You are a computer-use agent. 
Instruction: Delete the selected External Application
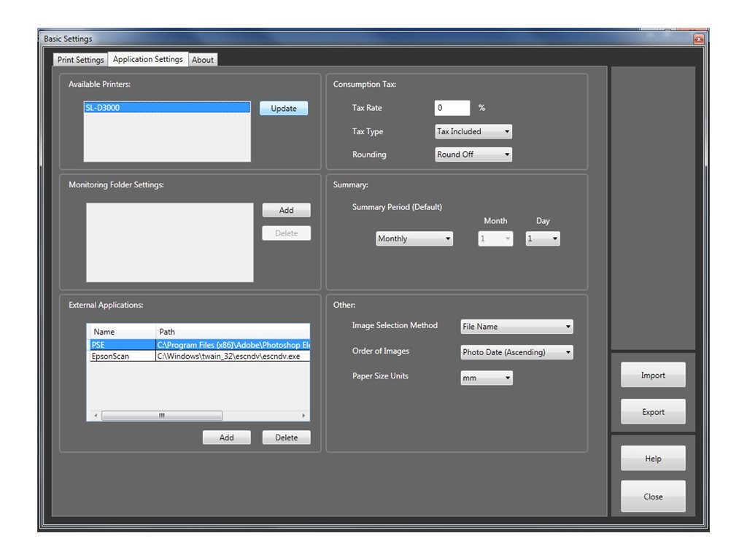click(x=286, y=437)
